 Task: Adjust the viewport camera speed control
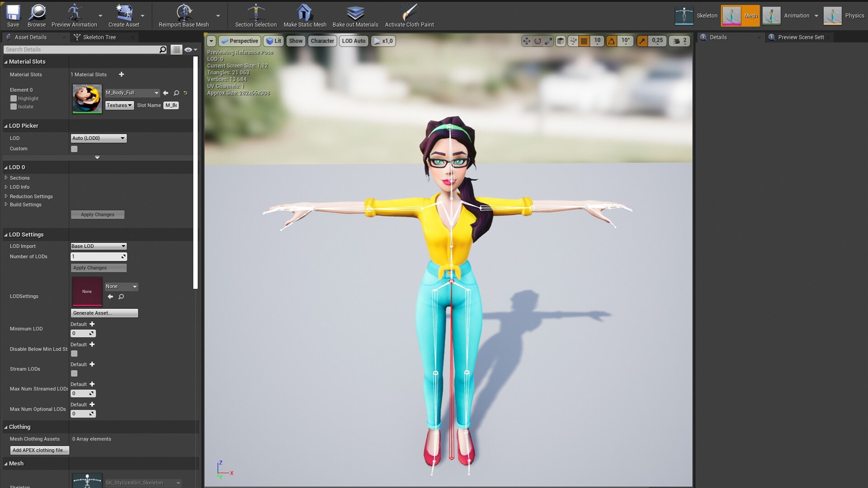pyautogui.click(x=679, y=41)
